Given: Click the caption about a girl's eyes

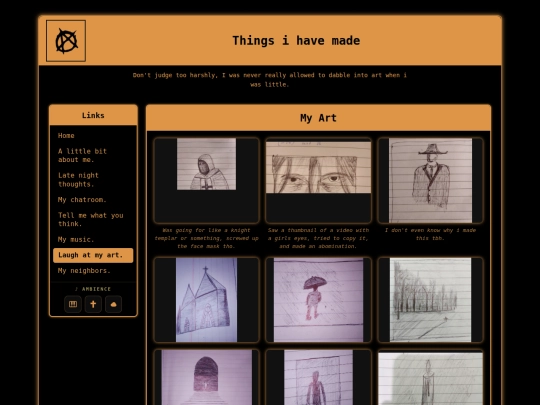Looking at the screenshot, I should (319, 238).
